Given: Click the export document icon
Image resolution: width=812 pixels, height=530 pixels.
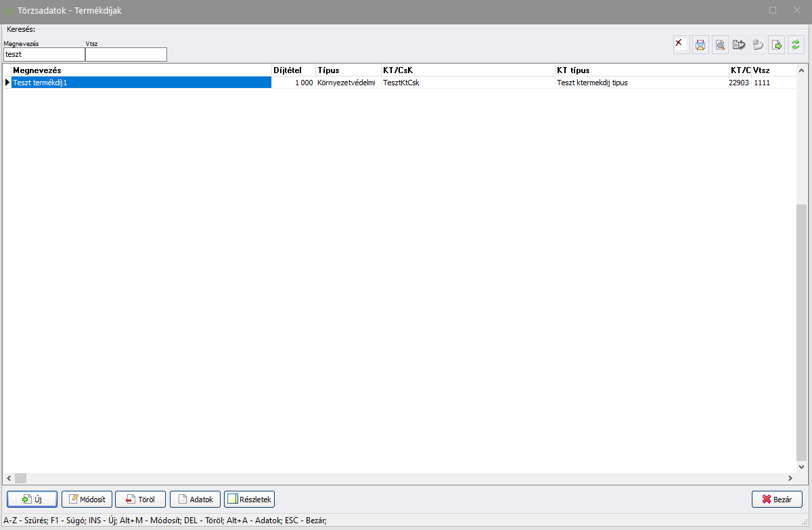Looking at the screenshot, I should pyautogui.click(x=777, y=45).
